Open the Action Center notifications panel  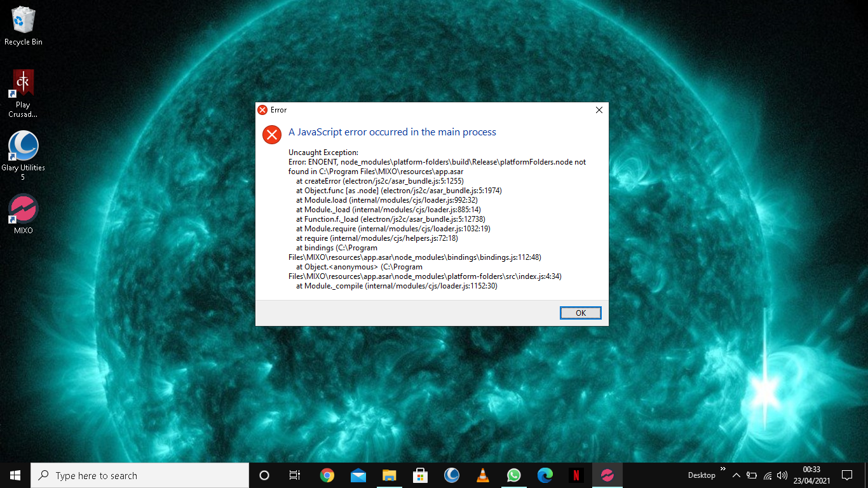pyautogui.click(x=846, y=475)
